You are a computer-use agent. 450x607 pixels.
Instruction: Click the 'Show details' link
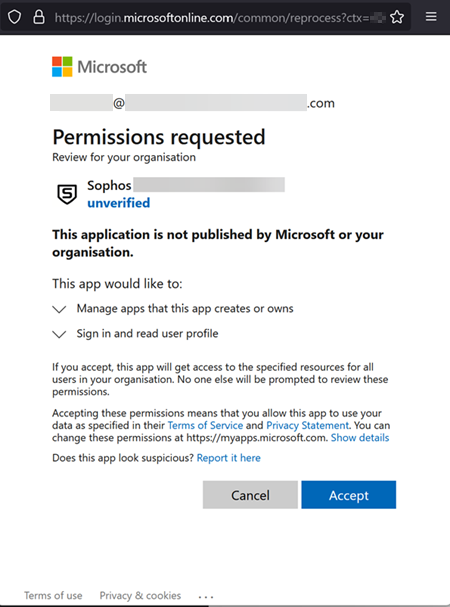click(x=360, y=438)
